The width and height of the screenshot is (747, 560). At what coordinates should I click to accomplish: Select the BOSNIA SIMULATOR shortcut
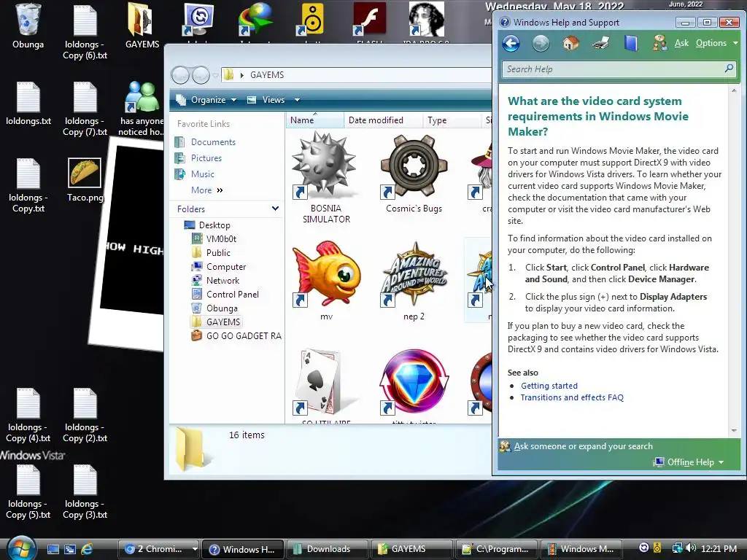pos(326,178)
